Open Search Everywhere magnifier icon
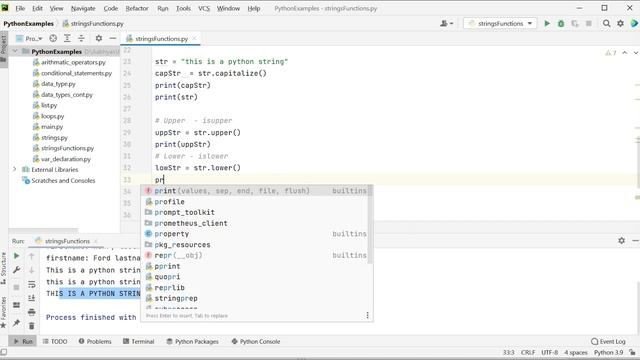640x360 pixels. pos(607,24)
